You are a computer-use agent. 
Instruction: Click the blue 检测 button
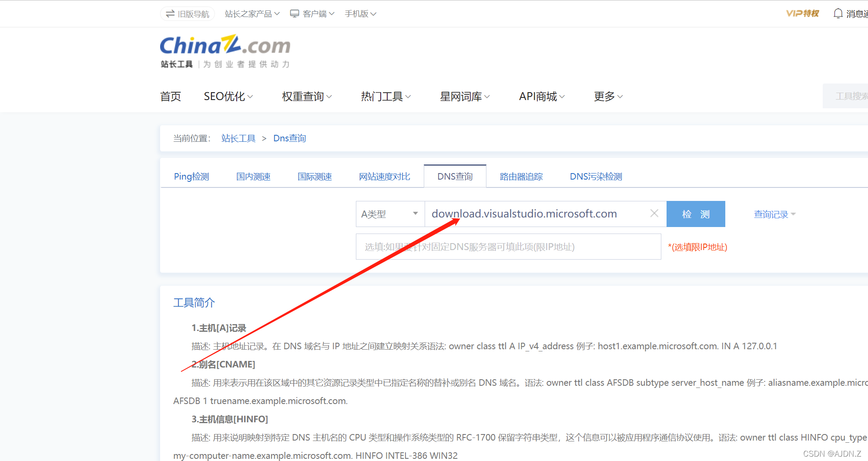click(695, 214)
